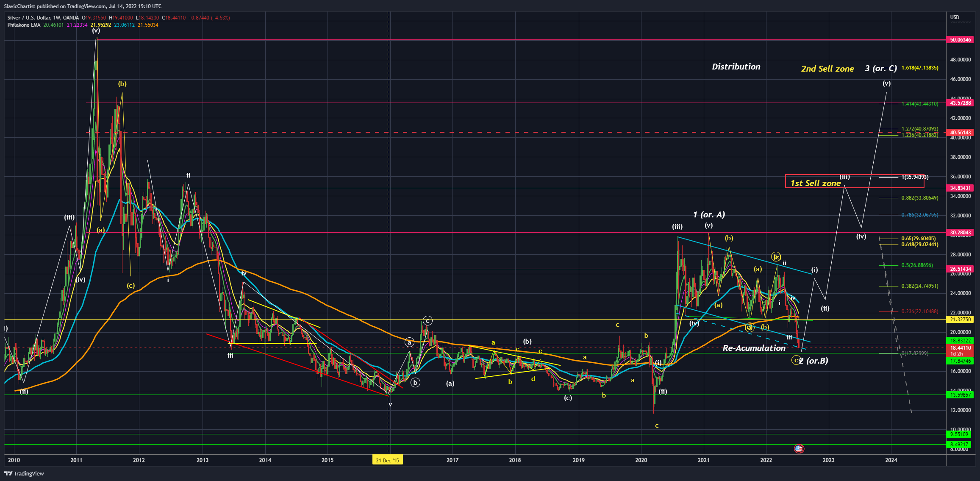Click the Fibonacci 1.272(40.87092) level label
Image resolution: width=980 pixels, height=481 pixels.
[x=920, y=129]
